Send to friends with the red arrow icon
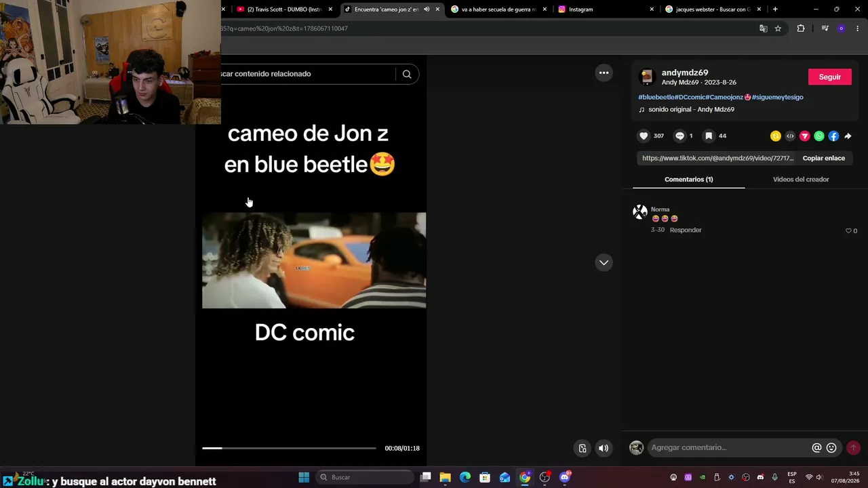Screen dimensions: 868x488 coord(805,136)
